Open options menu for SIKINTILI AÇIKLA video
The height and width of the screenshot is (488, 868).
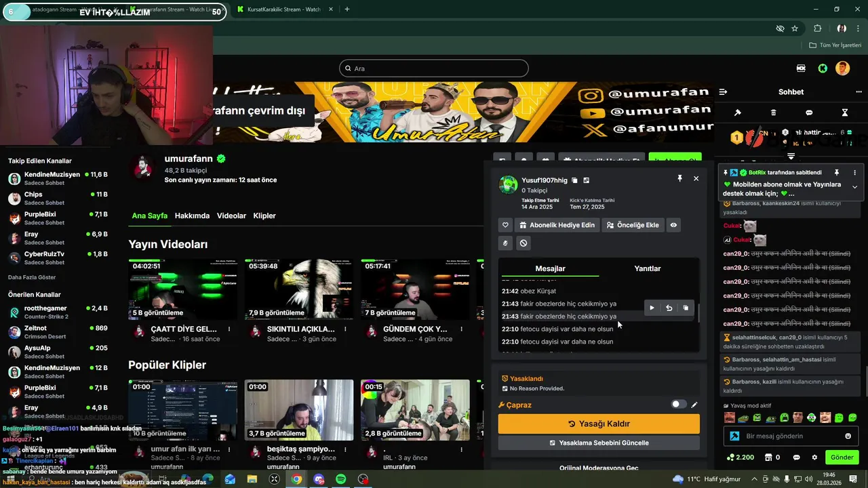345,329
